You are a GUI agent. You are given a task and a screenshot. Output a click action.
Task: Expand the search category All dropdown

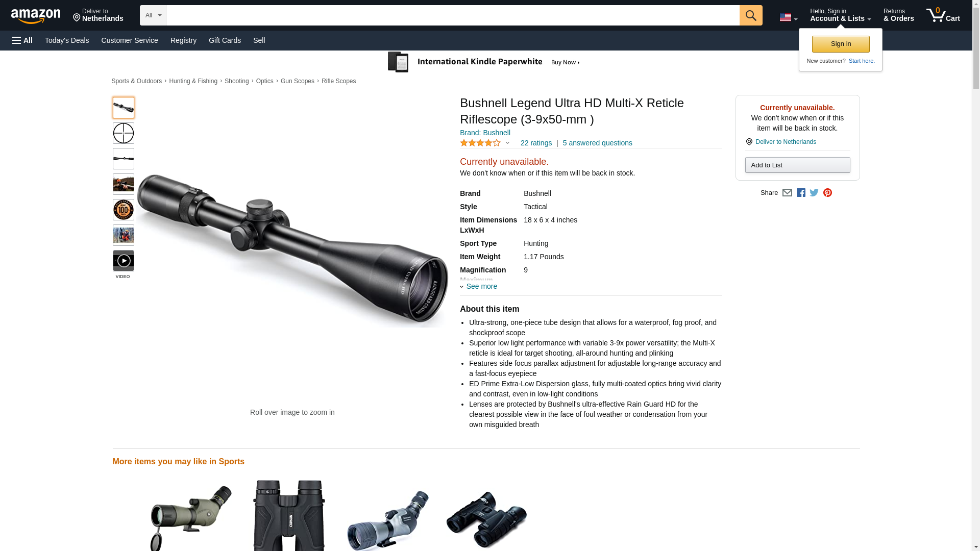pyautogui.click(x=153, y=15)
